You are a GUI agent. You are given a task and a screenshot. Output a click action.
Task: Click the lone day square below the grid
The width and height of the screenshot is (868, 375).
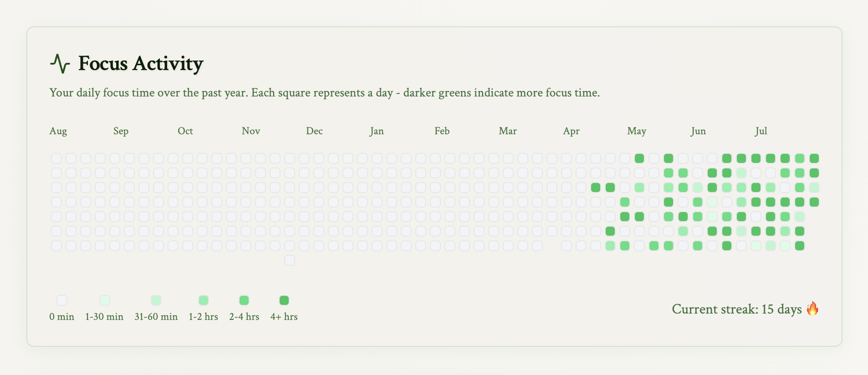coord(290,260)
